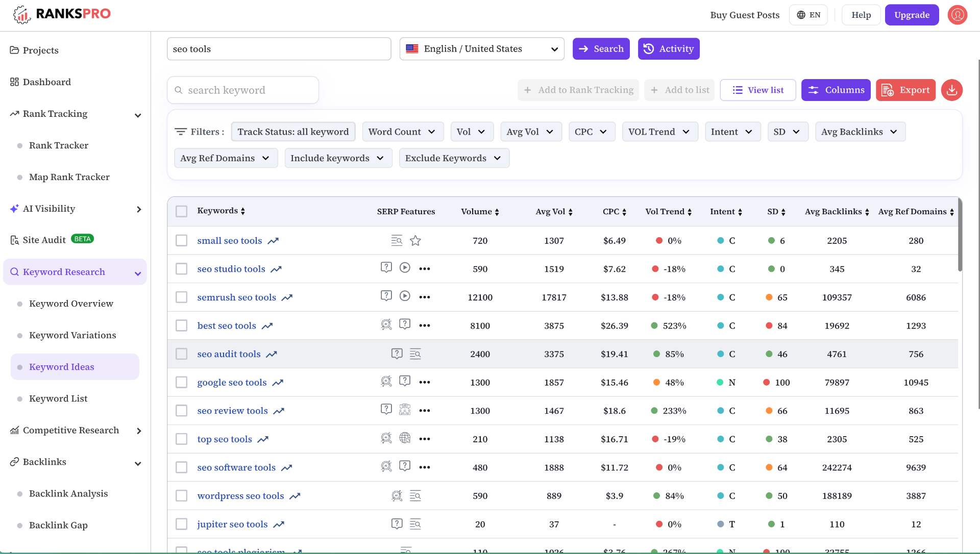Screen dimensions: 980x554
Task: Check the seo studio tools row checkbox
Action: pos(182,269)
